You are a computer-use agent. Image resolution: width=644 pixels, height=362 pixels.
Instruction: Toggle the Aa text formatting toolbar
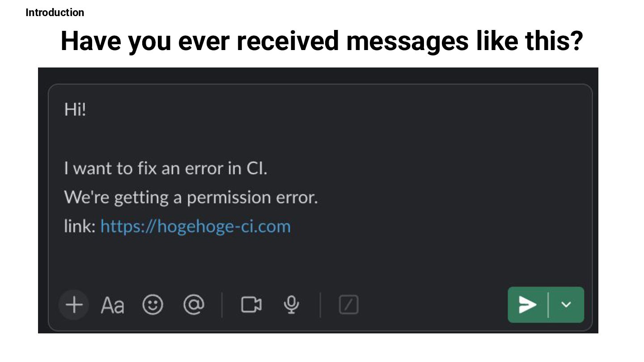tap(112, 306)
